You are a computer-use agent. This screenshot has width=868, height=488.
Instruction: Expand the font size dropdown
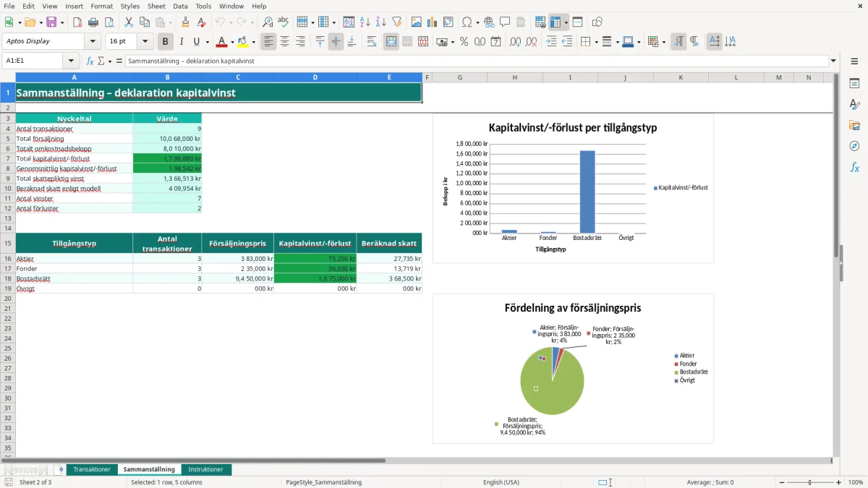tap(145, 42)
